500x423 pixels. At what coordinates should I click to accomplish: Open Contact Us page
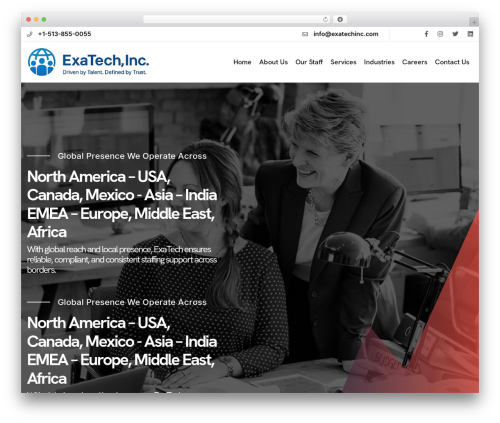click(452, 62)
